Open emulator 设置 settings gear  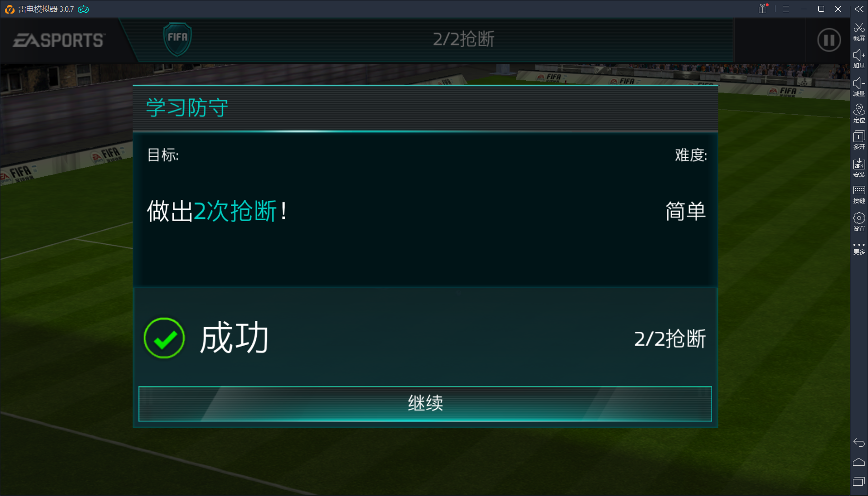[x=859, y=222]
